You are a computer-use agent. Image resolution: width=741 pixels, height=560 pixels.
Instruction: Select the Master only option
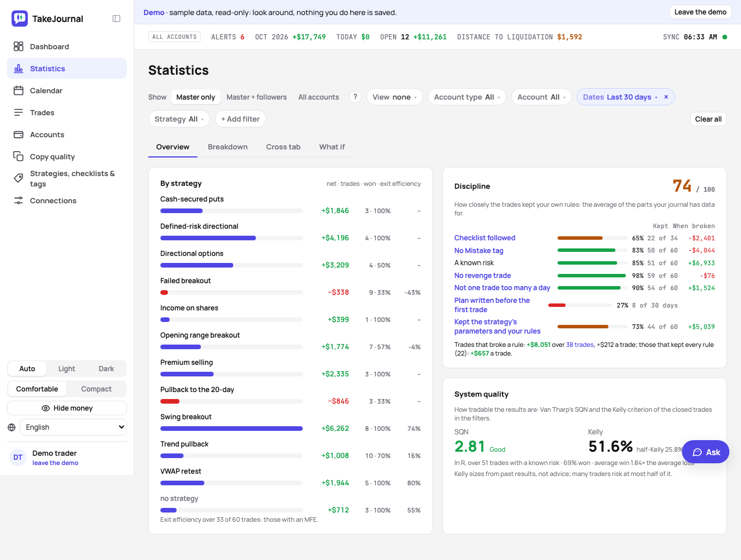[196, 97]
